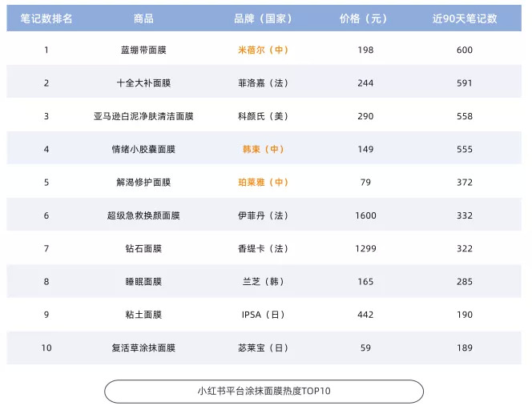Select the 十全大补面膜 product cell

tap(143, 83)
